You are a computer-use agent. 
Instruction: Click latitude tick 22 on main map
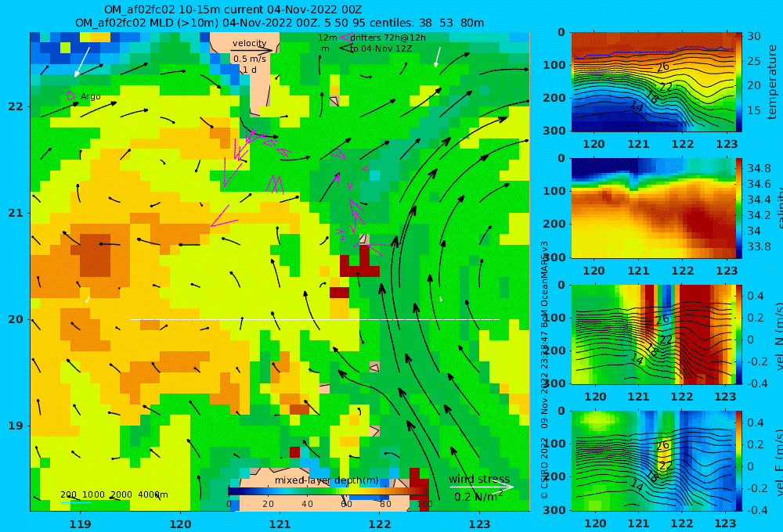pos(16,106)
